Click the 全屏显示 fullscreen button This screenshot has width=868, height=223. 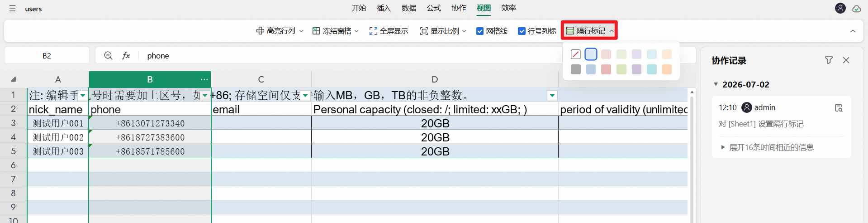pyautogui.click(x=389, y=31)
